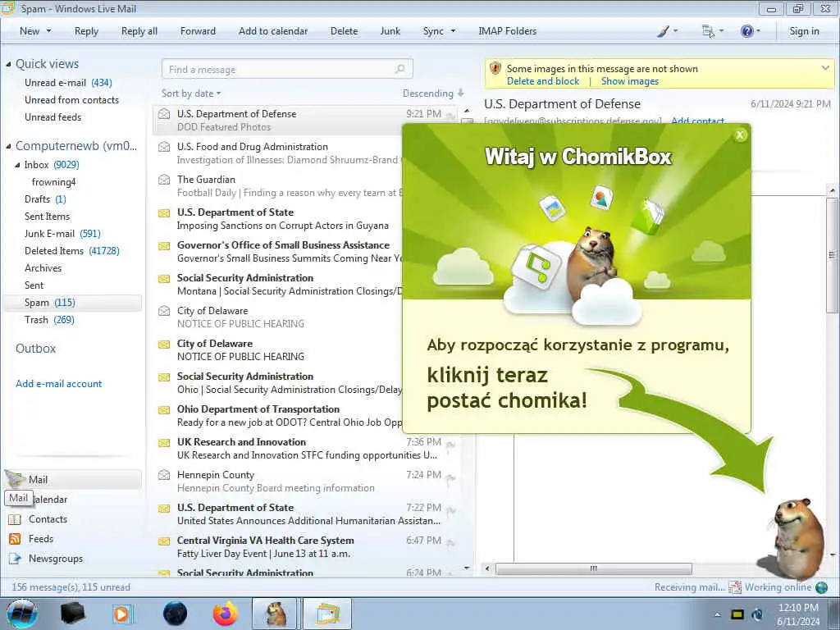The width and height of the screenshot is (840, 630).
Task: Flag the Hennepin County message
Action: point(450,477)
